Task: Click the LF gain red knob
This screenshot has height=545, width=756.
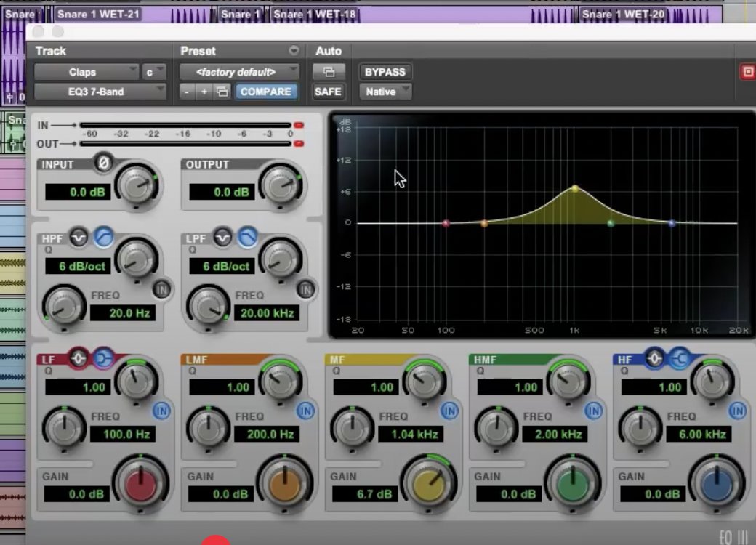Action: [x=140, y=483]
